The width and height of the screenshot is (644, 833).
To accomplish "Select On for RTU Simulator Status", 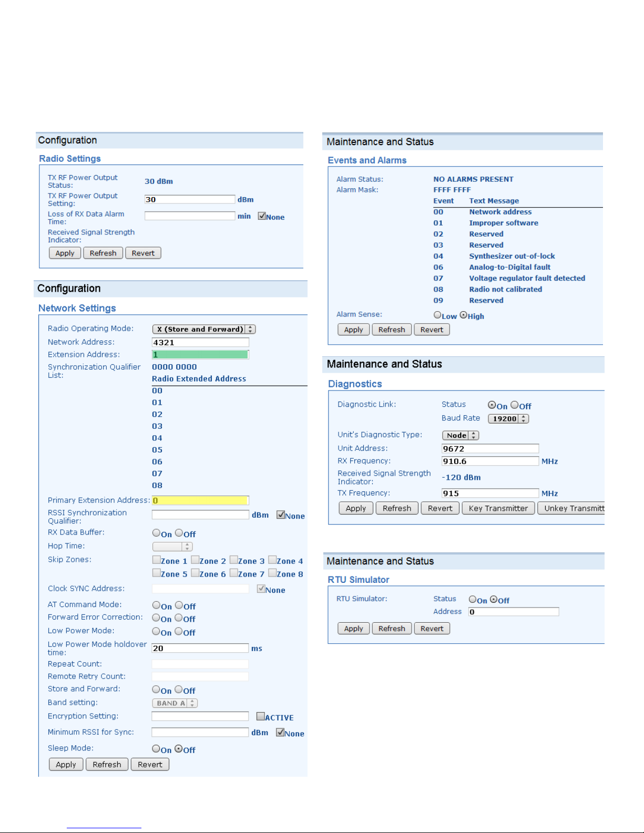I will pos(473,599).
